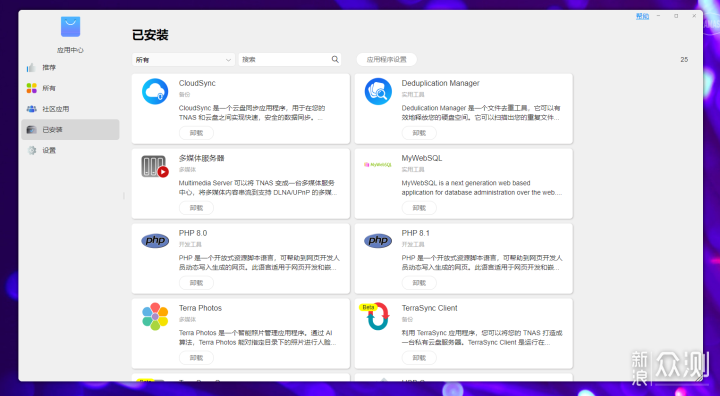Open the Terra Photos flower icon

click(x=155, y=316)
